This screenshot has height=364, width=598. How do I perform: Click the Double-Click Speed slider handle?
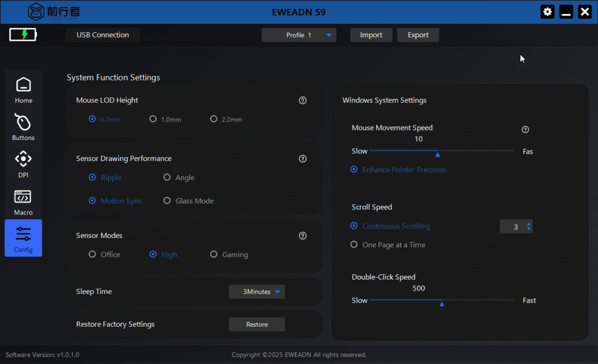[441, 304]
